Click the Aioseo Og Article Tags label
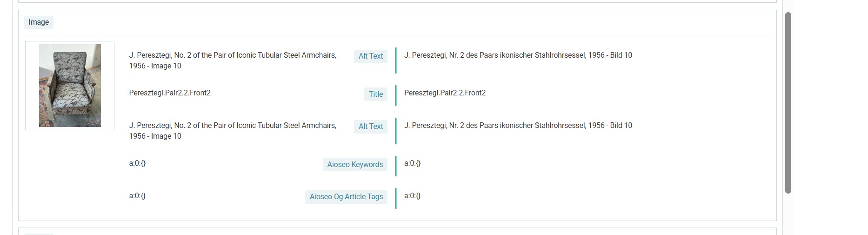This screenshot has width=868, height=235. click(x=346, y=197)
